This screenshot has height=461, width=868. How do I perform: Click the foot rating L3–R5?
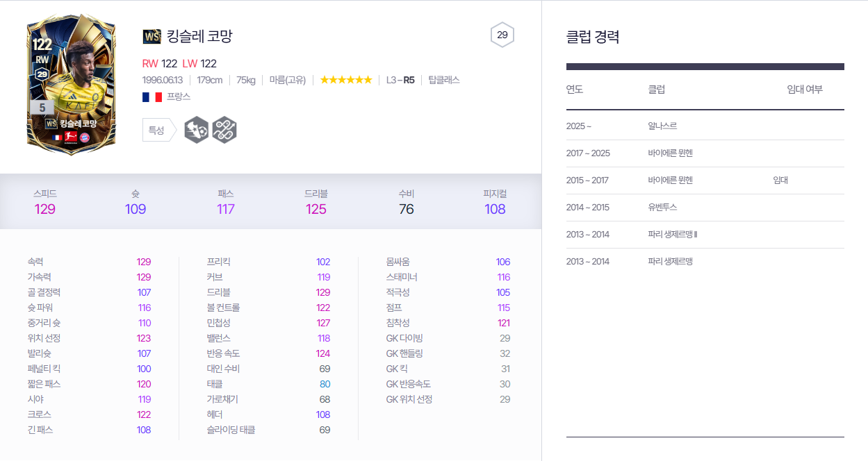[400, 80]
